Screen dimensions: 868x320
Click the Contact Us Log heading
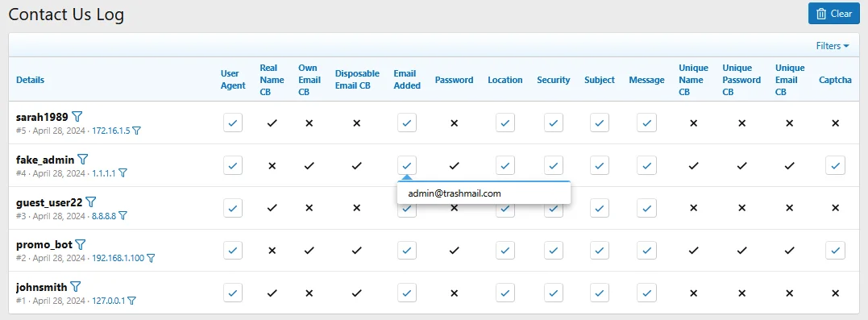coord(66,15)
